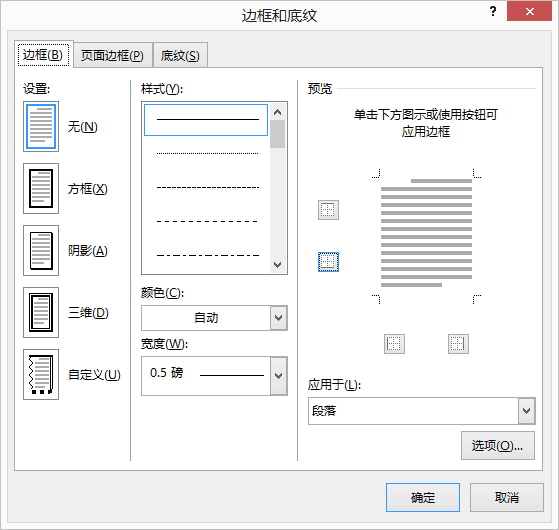
Task: Cancel with the 取消 button
Action: (x=507, y=498)
